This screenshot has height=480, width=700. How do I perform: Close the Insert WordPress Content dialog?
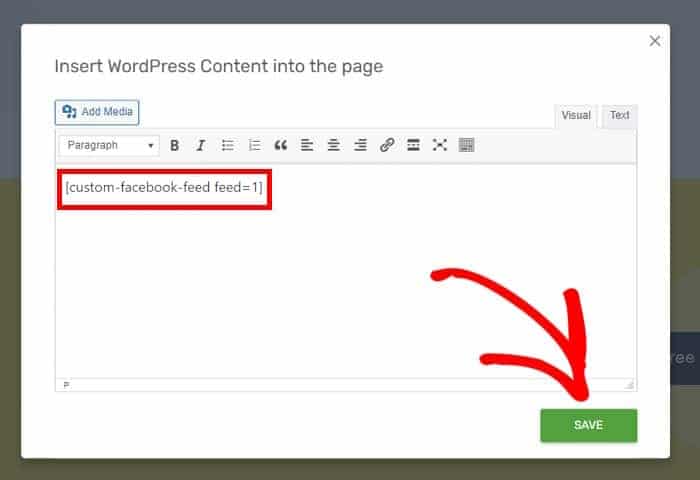point(655,41)
